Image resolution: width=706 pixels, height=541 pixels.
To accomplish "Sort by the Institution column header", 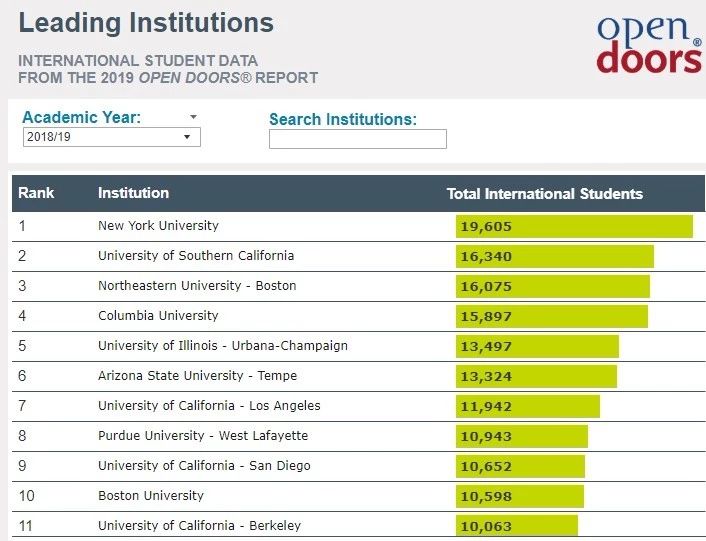I will click(x=133, y=193).
